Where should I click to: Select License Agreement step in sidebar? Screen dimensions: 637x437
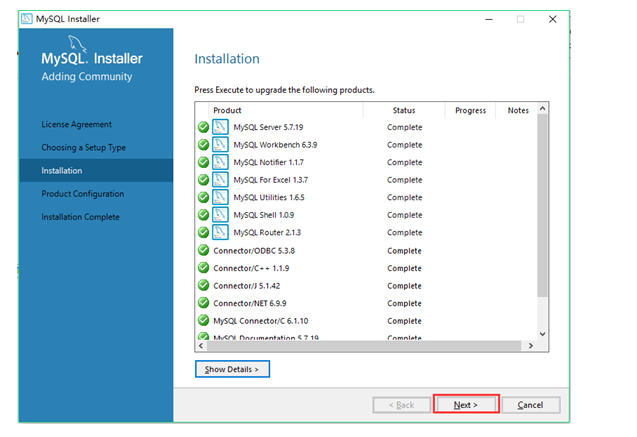[76, 124]
